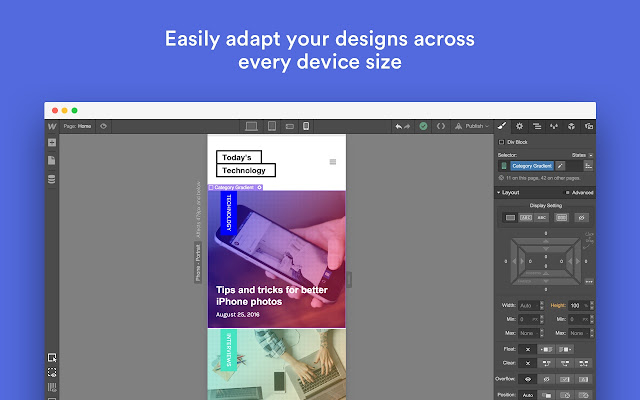Set display to none (hidden)
640x400 pixels.
point(582,218)
